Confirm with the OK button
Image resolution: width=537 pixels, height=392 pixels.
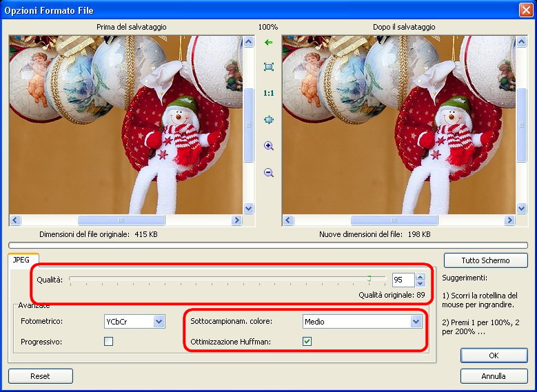[494, 355]
